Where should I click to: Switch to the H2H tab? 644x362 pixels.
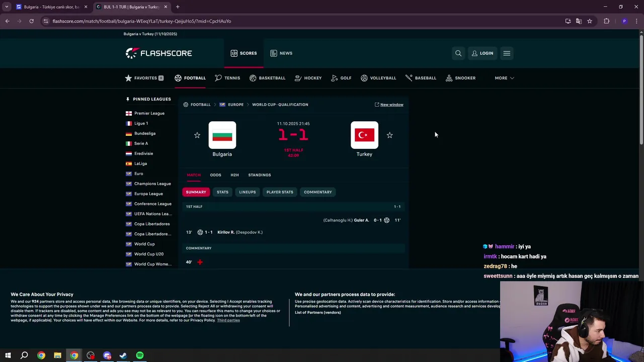pos(234,175)
